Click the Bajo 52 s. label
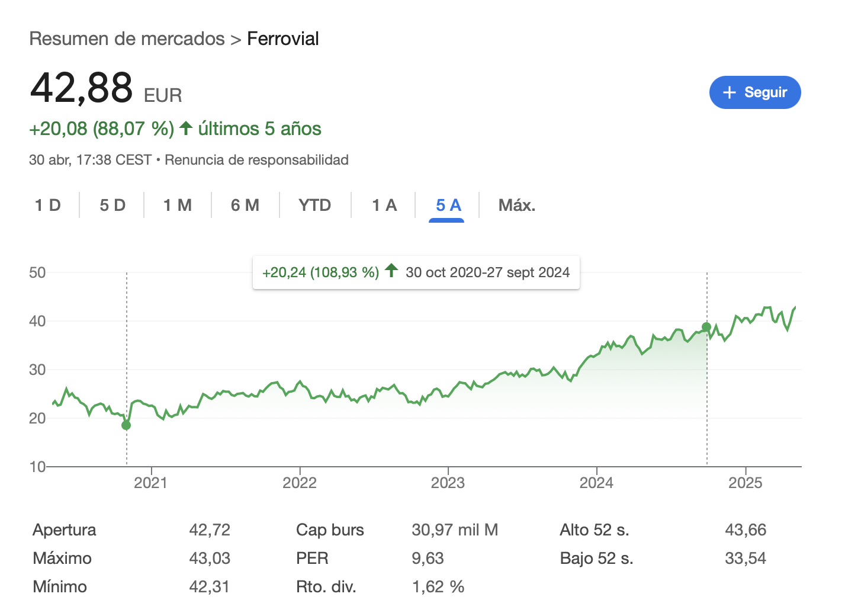The height and width of the screenshot is (616, 861). coord(597,558)
